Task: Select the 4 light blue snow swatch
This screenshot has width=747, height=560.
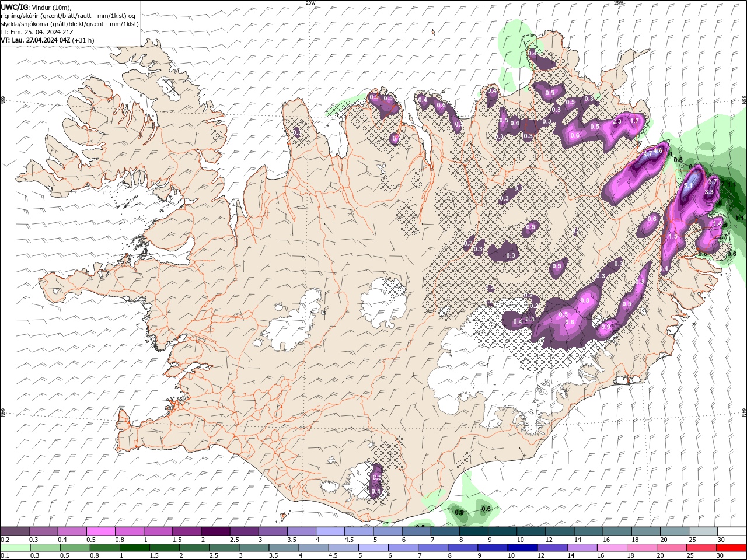Action: [x=330, y=531]
